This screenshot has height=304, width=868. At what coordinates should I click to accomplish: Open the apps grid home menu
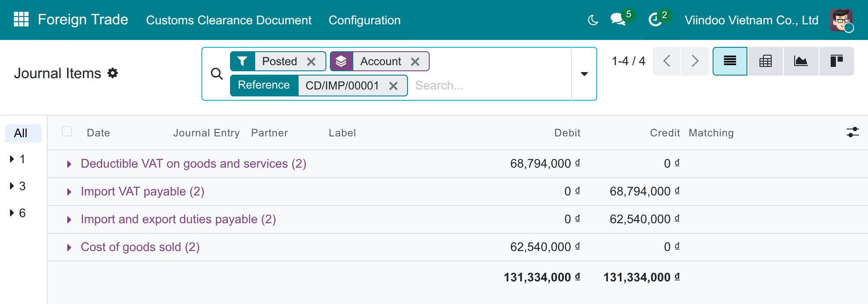point(21,20)
